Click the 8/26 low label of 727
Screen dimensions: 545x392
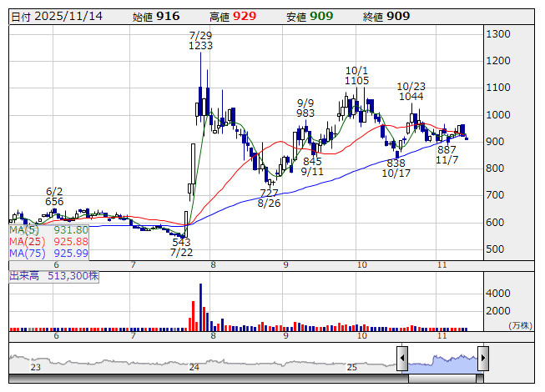click(x=269, y=198)
